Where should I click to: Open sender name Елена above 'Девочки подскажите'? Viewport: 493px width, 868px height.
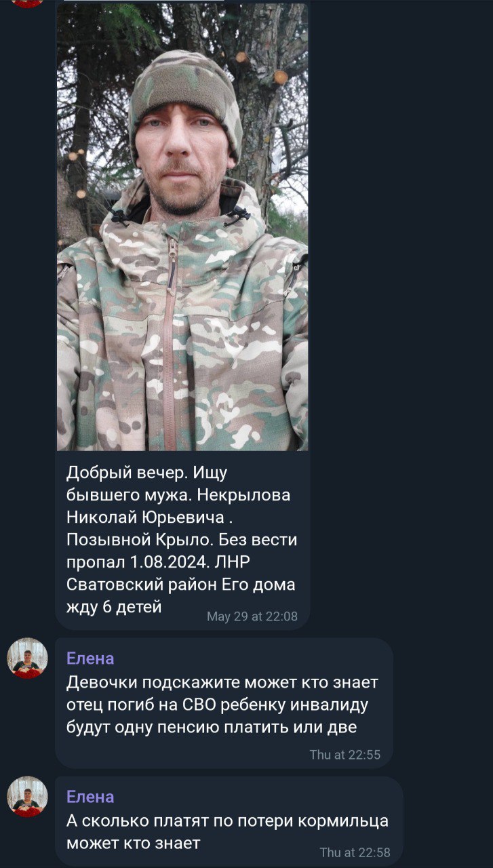tap(90, 658)
